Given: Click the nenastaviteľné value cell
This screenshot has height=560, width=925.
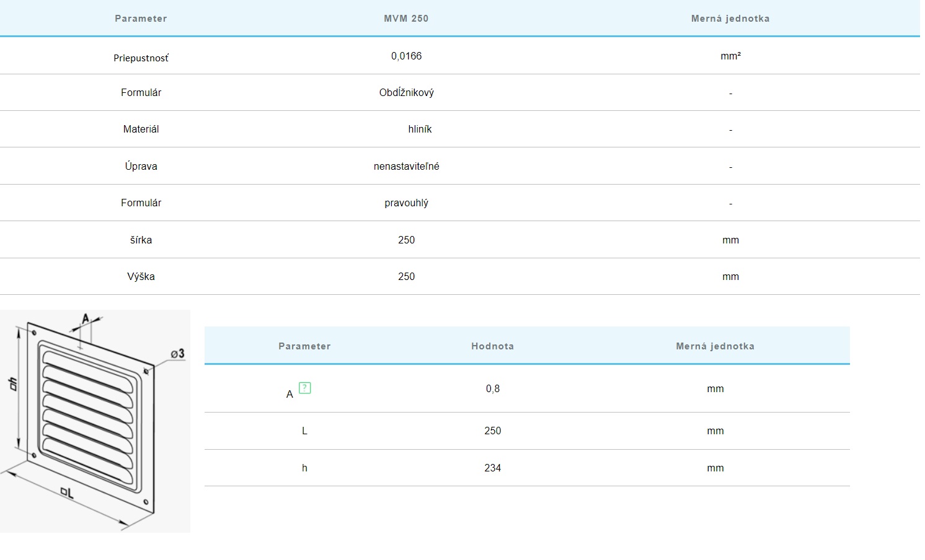Looking at the screenshot, I should pos(406,167).
